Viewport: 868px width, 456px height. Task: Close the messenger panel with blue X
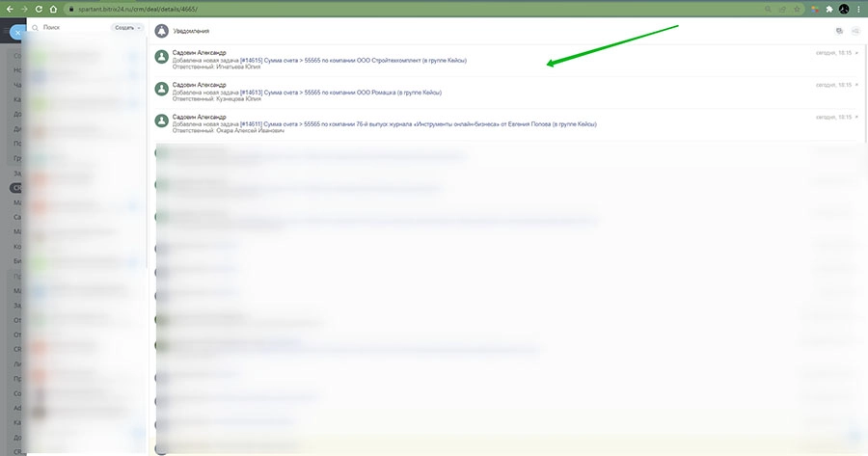coord(15,32)
